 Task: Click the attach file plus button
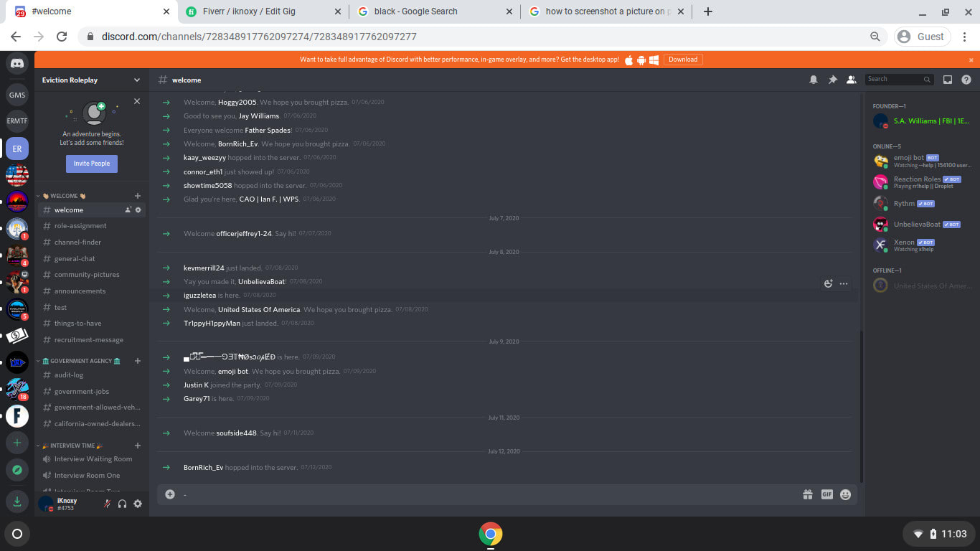(x=170, y=494)
